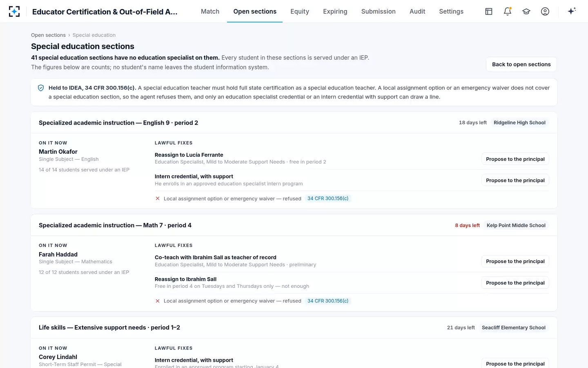Click Kelp Point Middle School tag
The width and height of the screenshot is (588, 368).
[x=516, y=225]
